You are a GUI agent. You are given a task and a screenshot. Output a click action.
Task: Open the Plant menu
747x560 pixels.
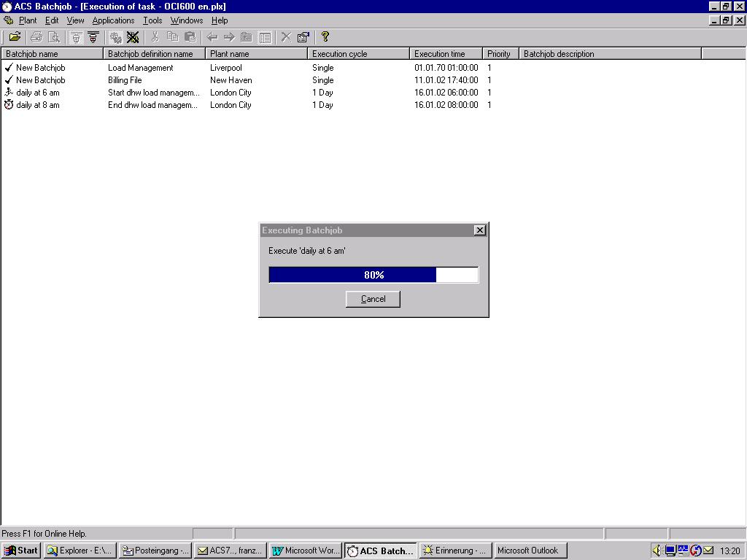pyautogui.click(x=28, y=20)
